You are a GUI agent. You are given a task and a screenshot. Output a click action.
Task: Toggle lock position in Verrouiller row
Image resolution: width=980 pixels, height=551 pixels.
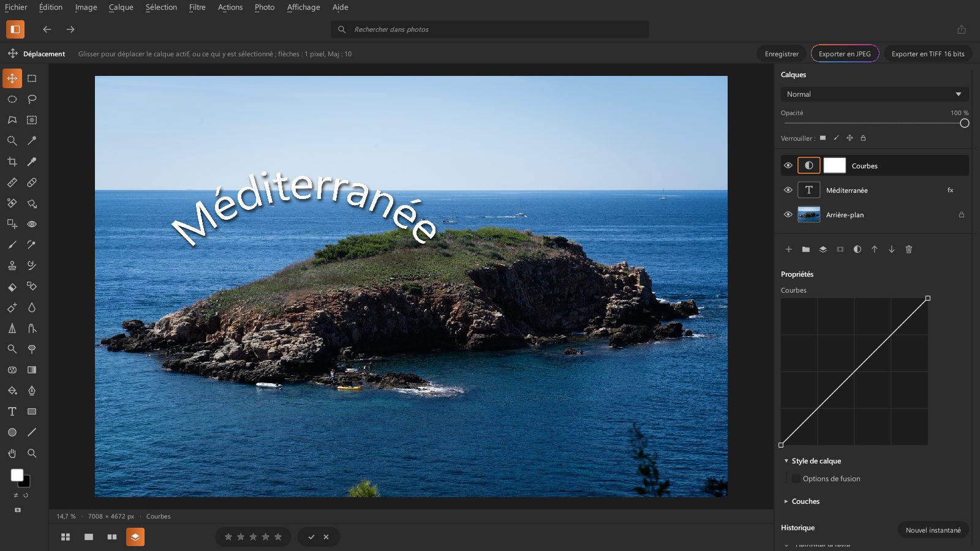850,138
